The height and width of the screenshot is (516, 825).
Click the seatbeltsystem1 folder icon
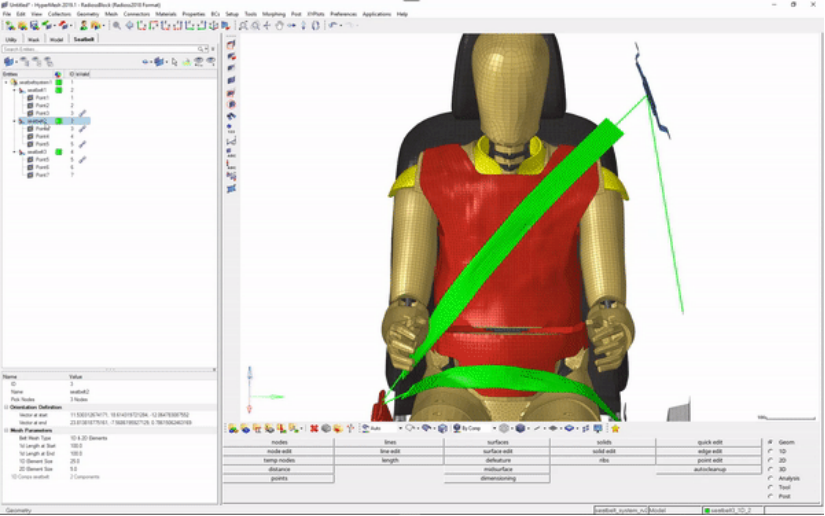pos(14,82)
